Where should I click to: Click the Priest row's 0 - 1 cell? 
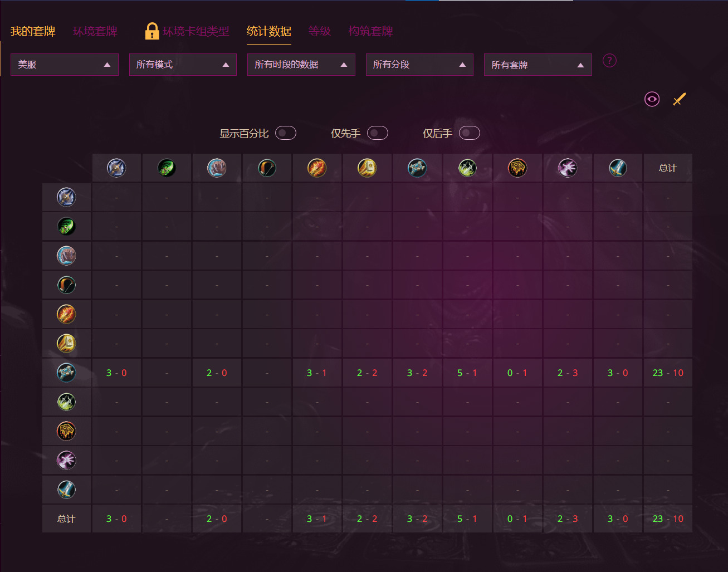(517, 373)
